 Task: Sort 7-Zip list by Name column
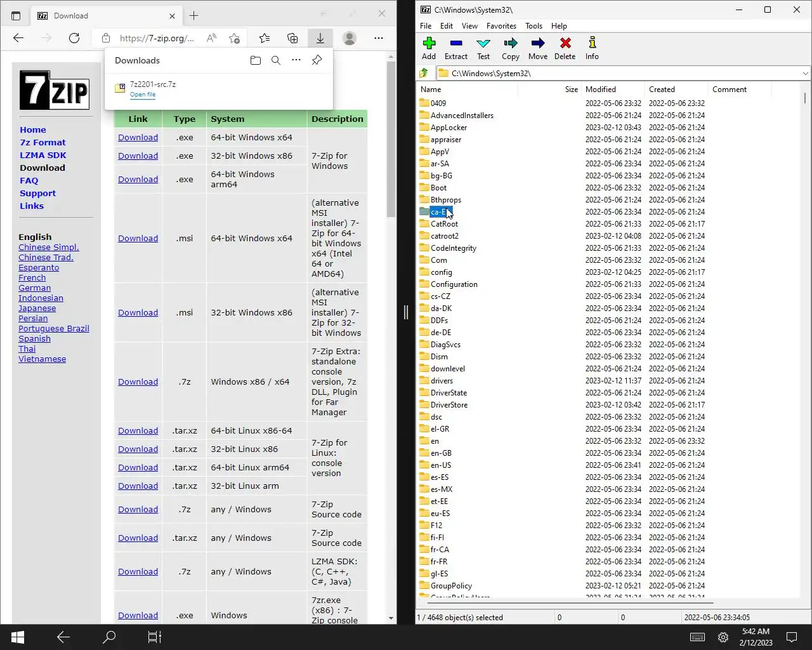(x=467, y=90)
